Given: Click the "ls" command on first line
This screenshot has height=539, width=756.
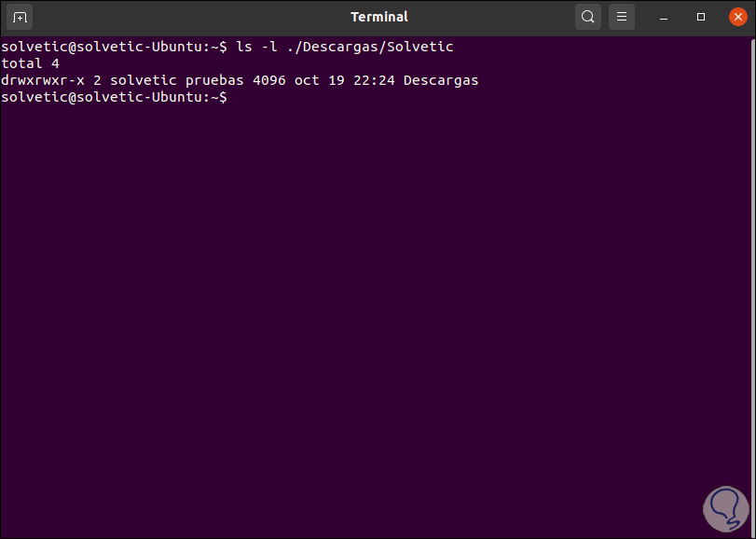Looking at the screenshot, I should [244, 47].
